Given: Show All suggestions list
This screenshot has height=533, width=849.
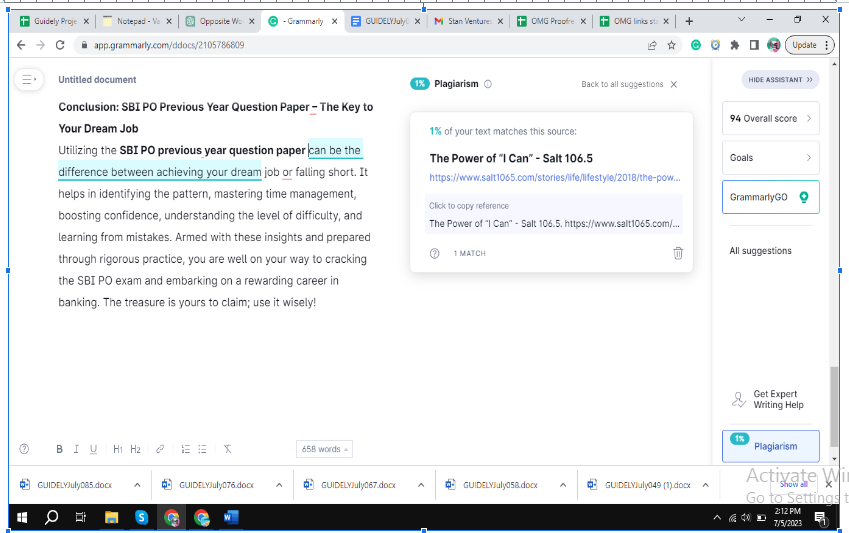Looking at the screenshot, I should 760,251.
